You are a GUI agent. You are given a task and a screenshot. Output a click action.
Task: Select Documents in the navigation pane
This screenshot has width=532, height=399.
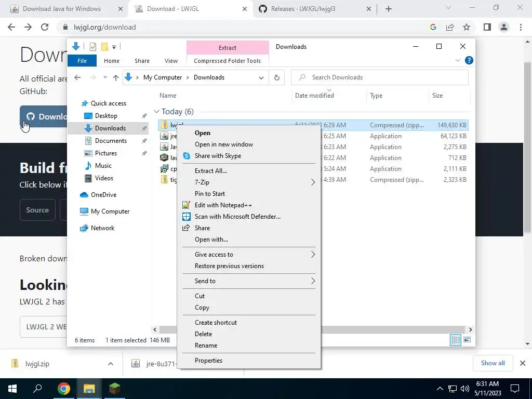111,140
